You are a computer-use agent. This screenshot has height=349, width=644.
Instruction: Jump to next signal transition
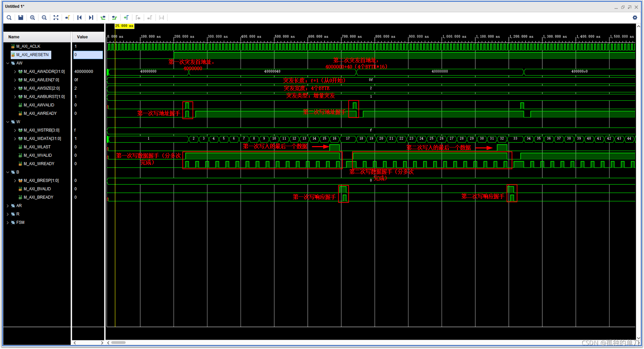coord(114,17)
